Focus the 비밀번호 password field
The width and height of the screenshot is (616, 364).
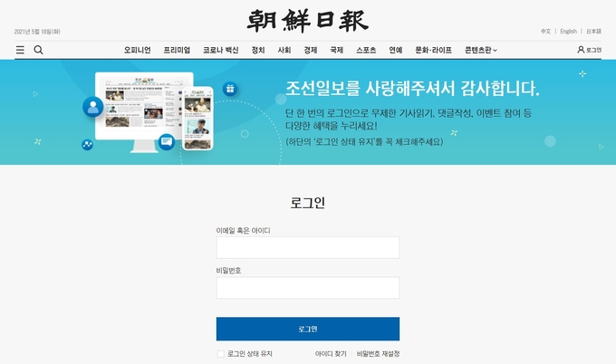[308, 287]
